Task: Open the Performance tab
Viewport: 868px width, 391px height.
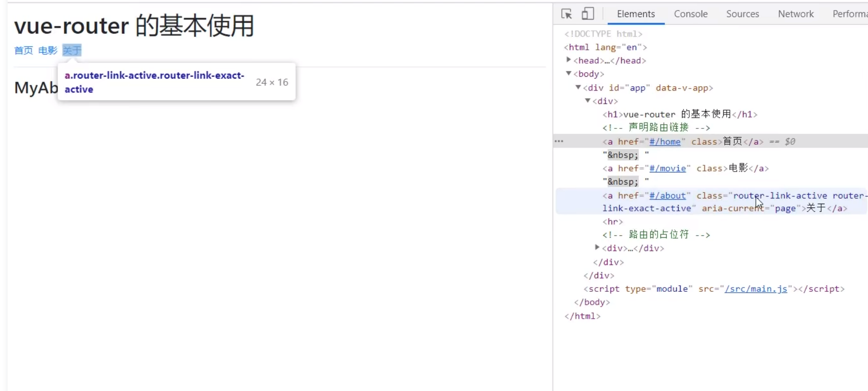Action: click(849, 14)
